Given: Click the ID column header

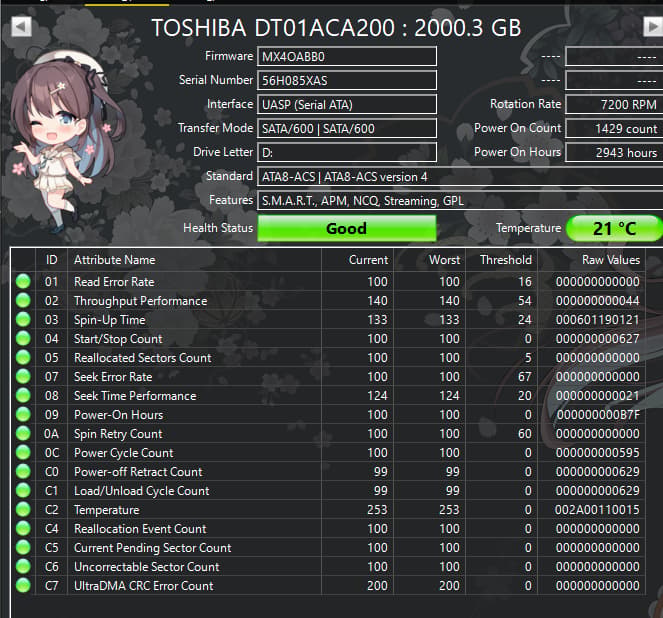Looking at the screenshot, I should point(52,260).
